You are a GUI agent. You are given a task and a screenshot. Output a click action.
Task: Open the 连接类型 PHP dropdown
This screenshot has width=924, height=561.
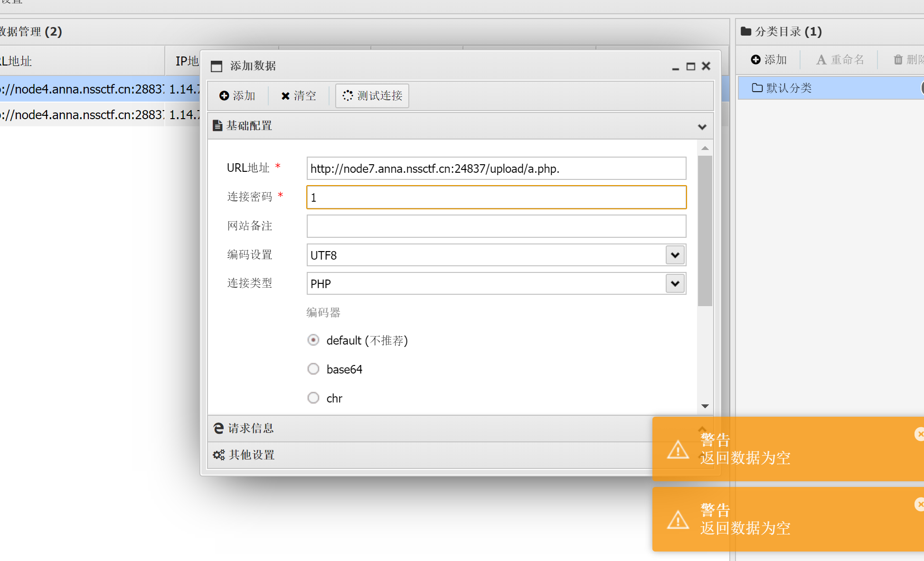tap(675, 284)
